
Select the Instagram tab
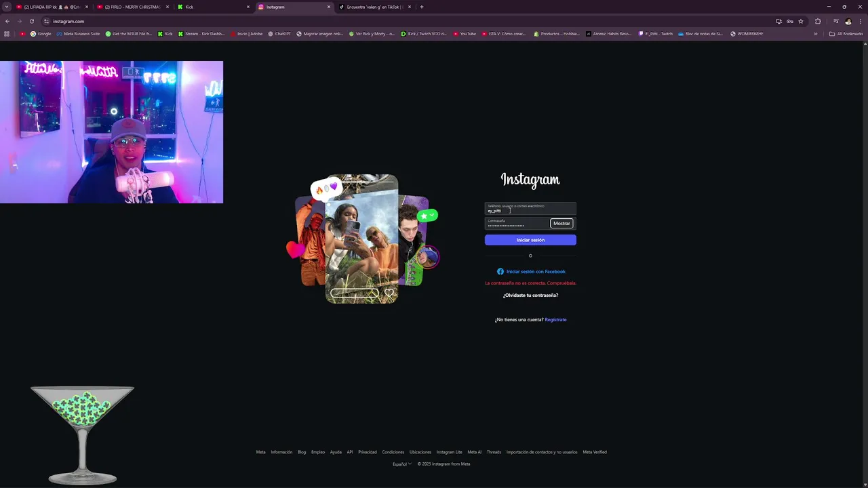[294, 7]
